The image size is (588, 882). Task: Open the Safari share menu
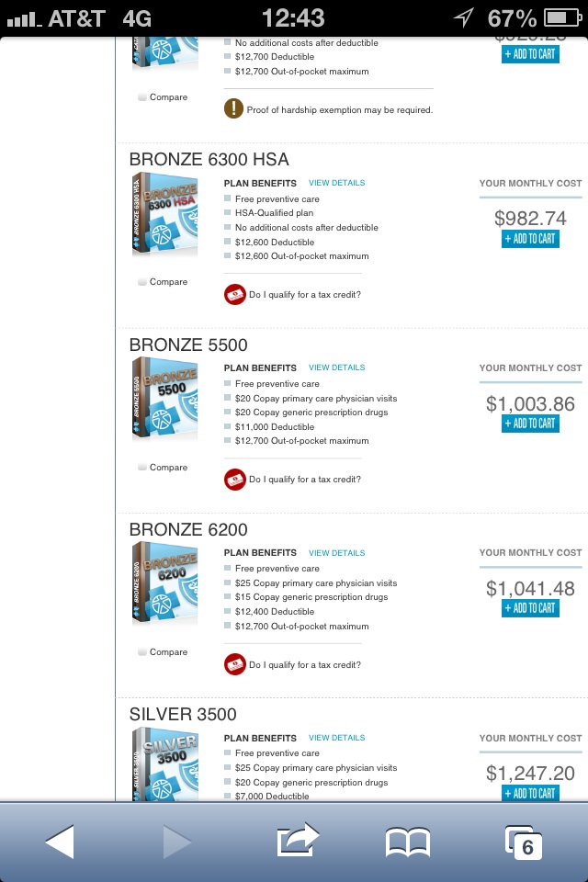coord(297,839)
